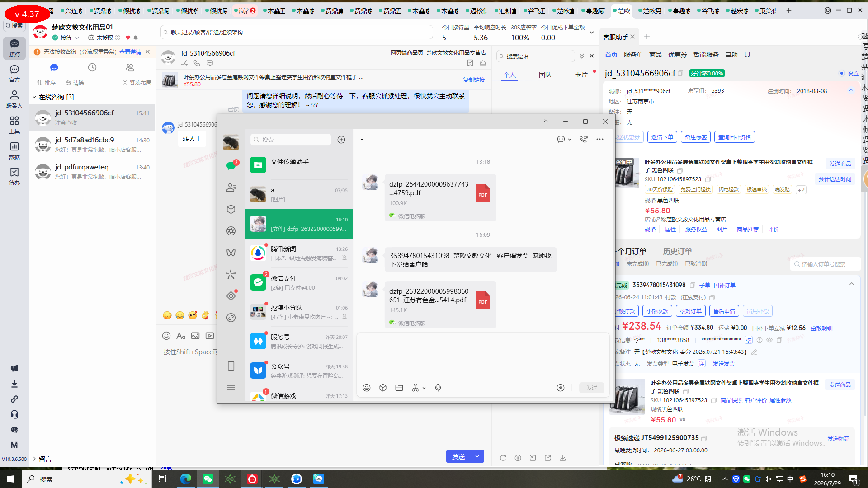Viewport: 868px width, 488px height.
Task: Toggle the pin-window icon on WeChat title bar
Action: 546,122
